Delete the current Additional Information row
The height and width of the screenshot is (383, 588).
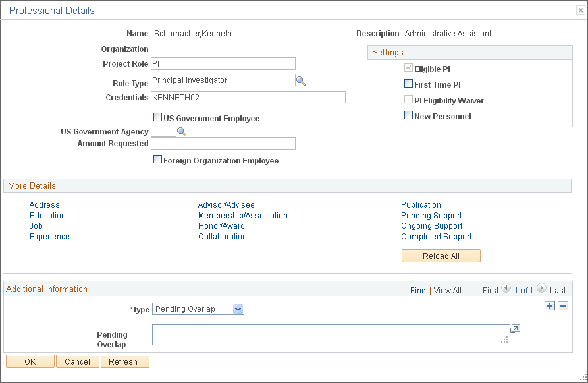pos(563,305)
